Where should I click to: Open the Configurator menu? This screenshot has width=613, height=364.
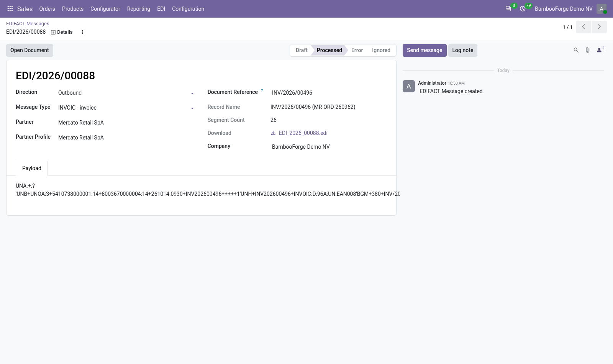pos(105,9)
